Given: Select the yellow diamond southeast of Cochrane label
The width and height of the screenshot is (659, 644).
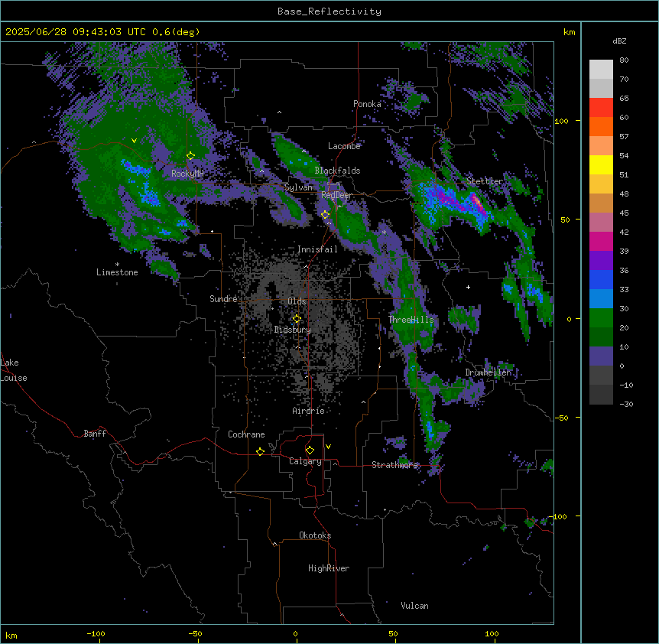Looking at the screenshot, I should (260, 451).
